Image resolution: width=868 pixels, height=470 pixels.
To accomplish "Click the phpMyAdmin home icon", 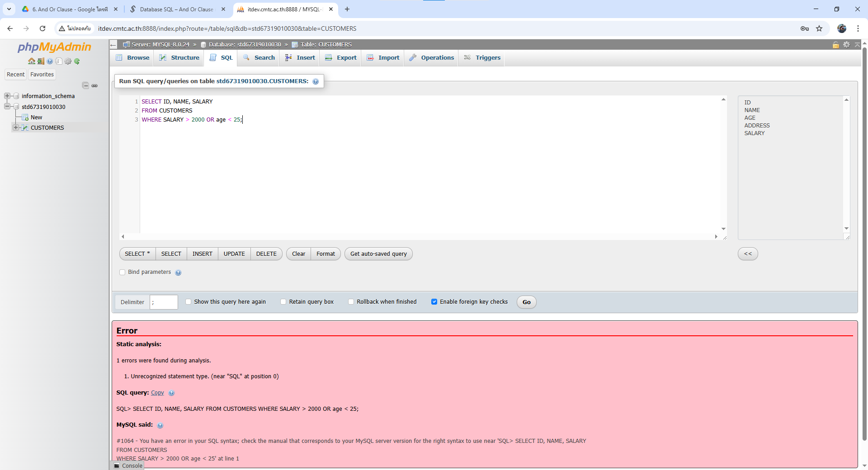I will [x=31, y=61].
